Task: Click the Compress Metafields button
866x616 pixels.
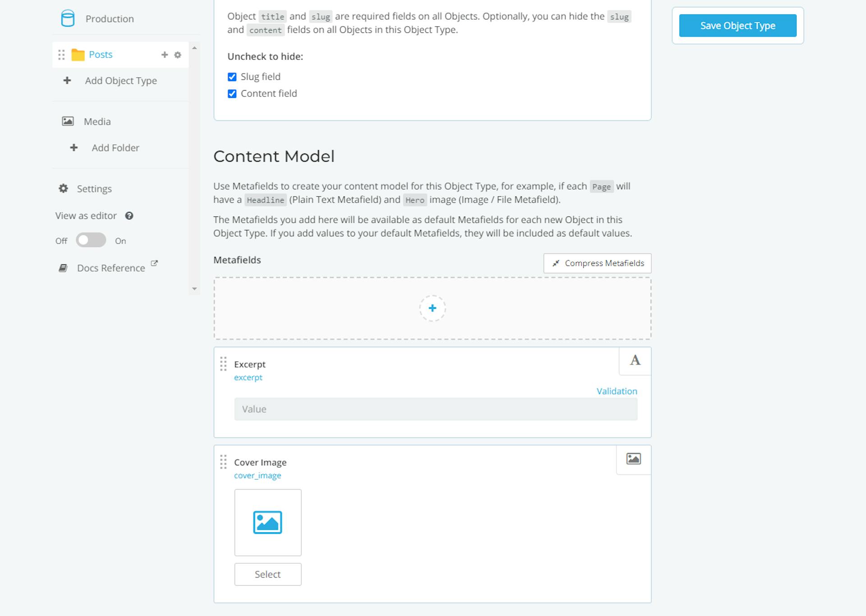Action: click(x=597, y=263)
